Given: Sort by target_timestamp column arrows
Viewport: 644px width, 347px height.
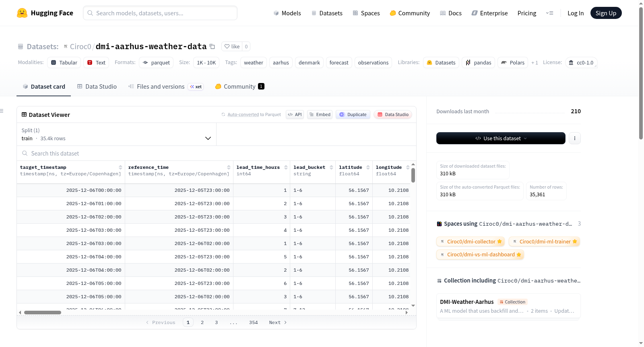Looking at the screenshot, I should 120,167.
